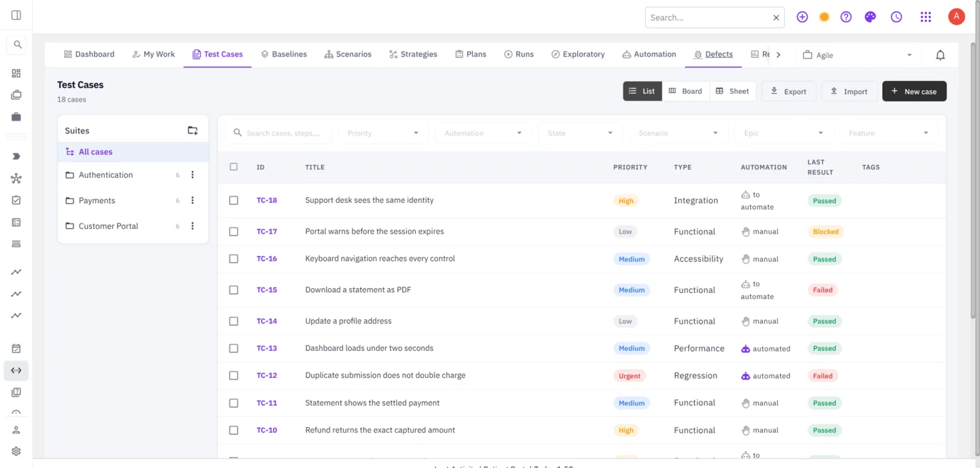Viewport: 980px width, 468px height.
Task: Switch to Sheet view
Action: point(732,91)
